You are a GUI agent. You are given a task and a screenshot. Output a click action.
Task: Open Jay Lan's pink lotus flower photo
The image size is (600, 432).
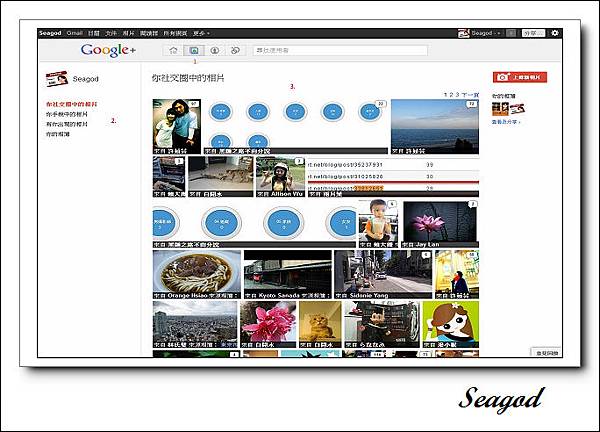tap(440, 224)
